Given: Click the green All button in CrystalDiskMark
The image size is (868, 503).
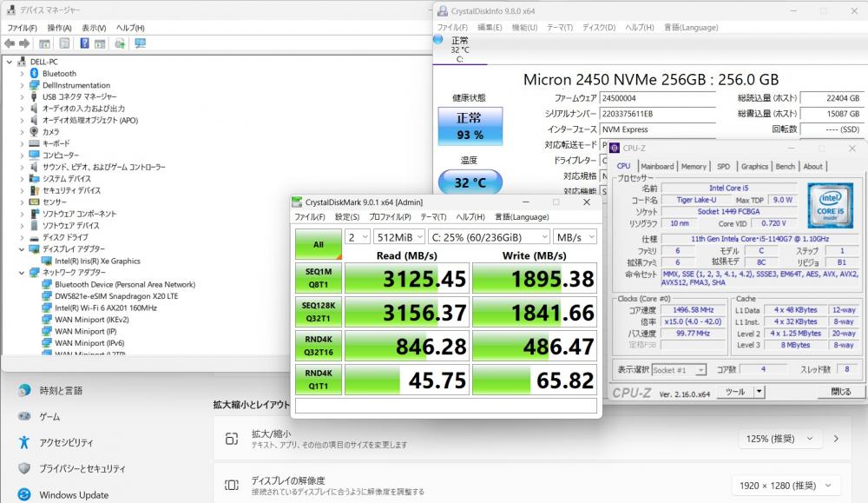Looking at the screenshot, I should point(319,244).
